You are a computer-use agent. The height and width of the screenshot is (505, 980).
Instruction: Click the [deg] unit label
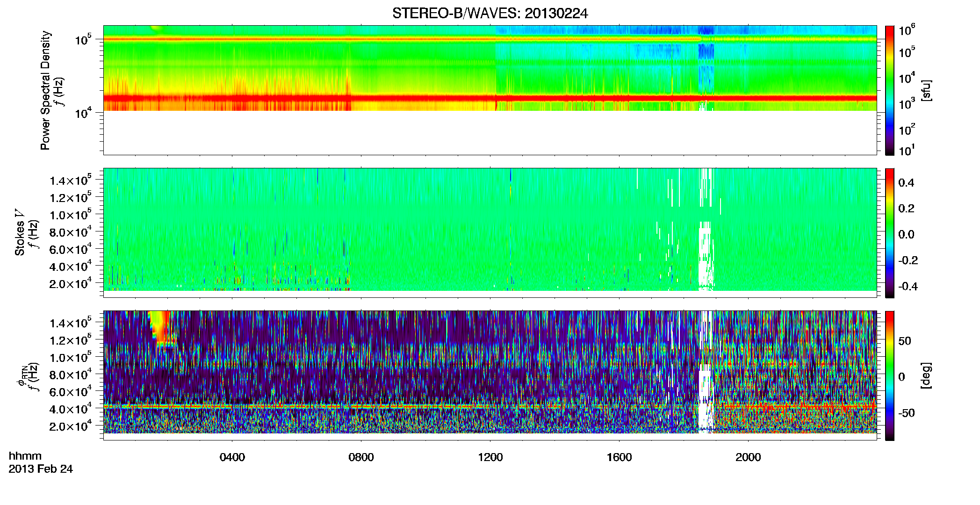[926, 375]
